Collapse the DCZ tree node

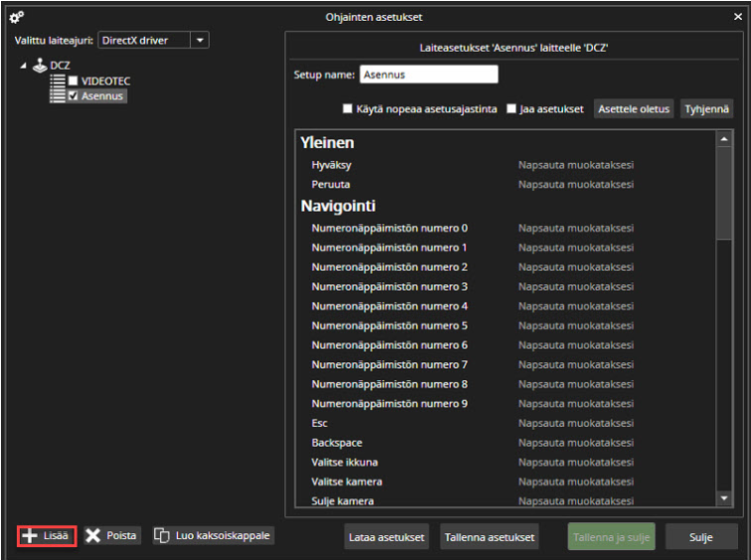(x=23, y=66)
